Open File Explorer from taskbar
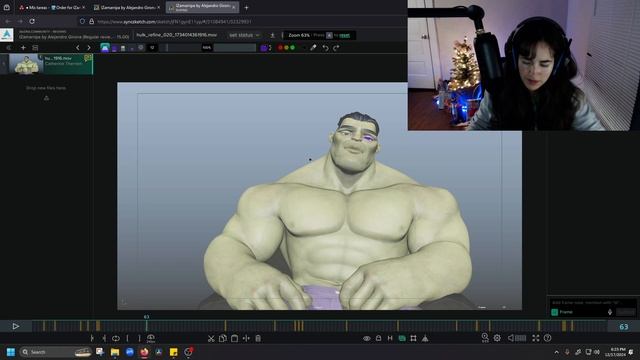Screen dimensions: 640x360 [x=115, y=352]
